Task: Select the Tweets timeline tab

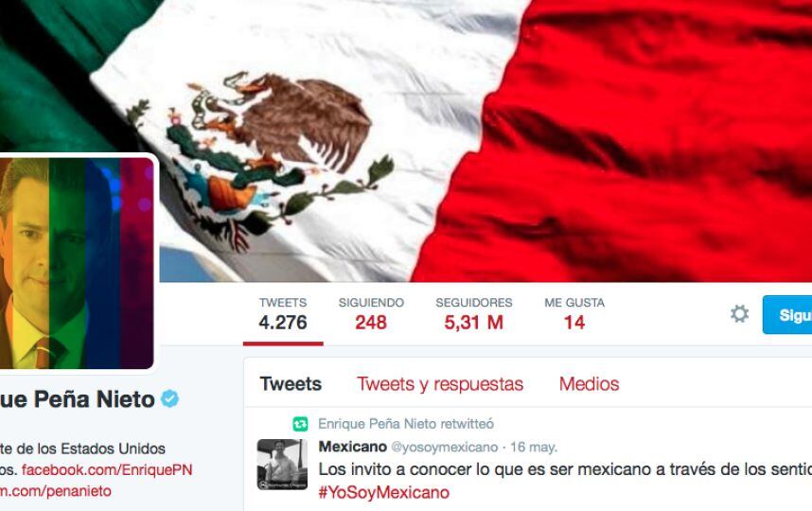Action: [291, 384]
